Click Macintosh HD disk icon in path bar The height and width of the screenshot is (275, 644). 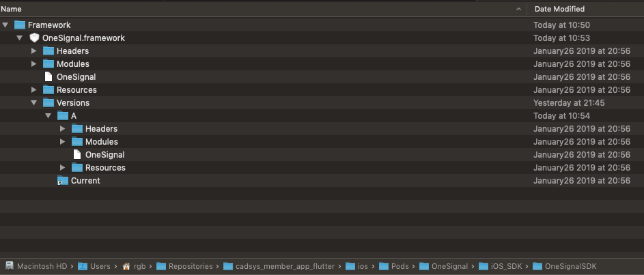10,266
